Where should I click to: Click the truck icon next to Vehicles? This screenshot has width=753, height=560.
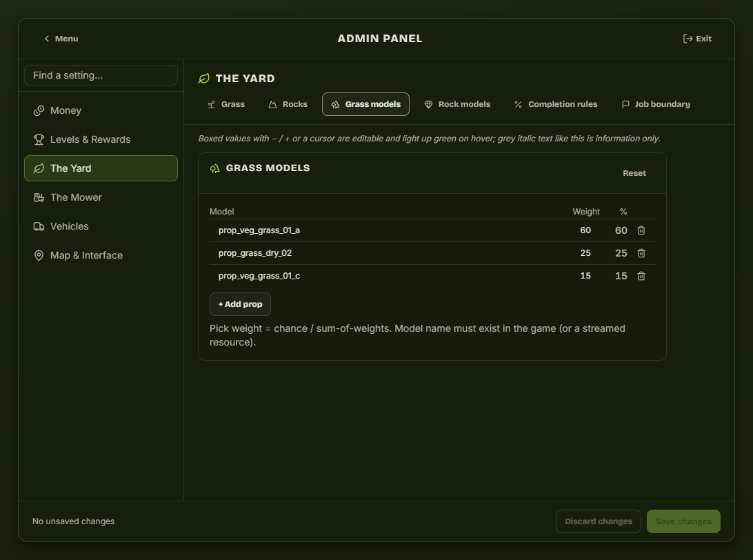(39, 226)
